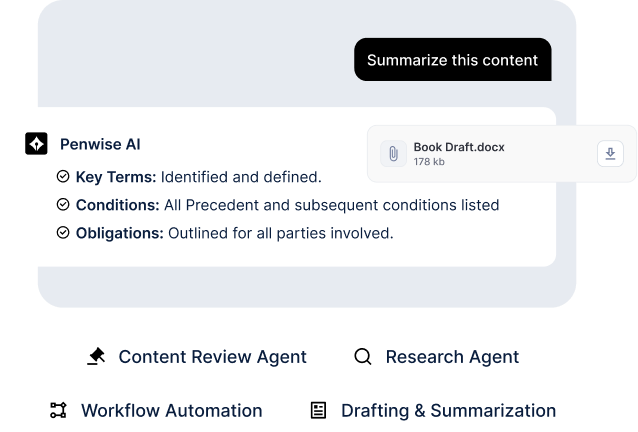The height and width of the screenshot is (432, 638).
Task: Click the Penwise AI name label
Action: (93, 144)
